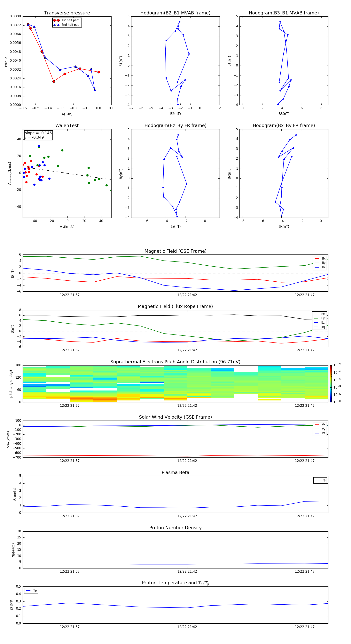351x644 pixels.
Task: Click the 'B2(nT)' x-axis label
Action: coord(175,114)
